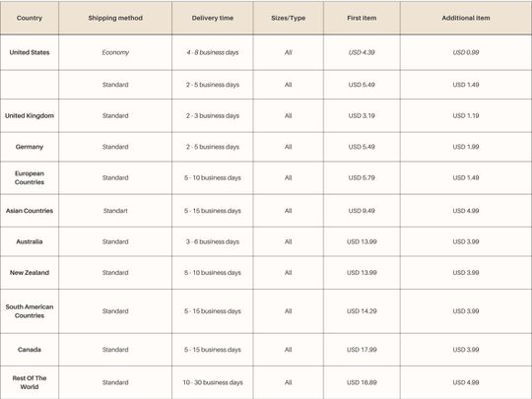Click the Asian Countries cell

[30, 211]
